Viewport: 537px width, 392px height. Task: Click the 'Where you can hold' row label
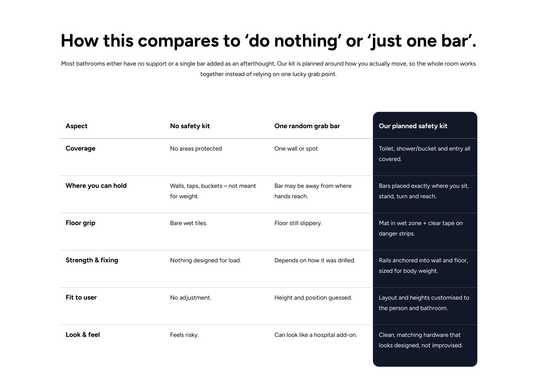(x=96, y=186)
